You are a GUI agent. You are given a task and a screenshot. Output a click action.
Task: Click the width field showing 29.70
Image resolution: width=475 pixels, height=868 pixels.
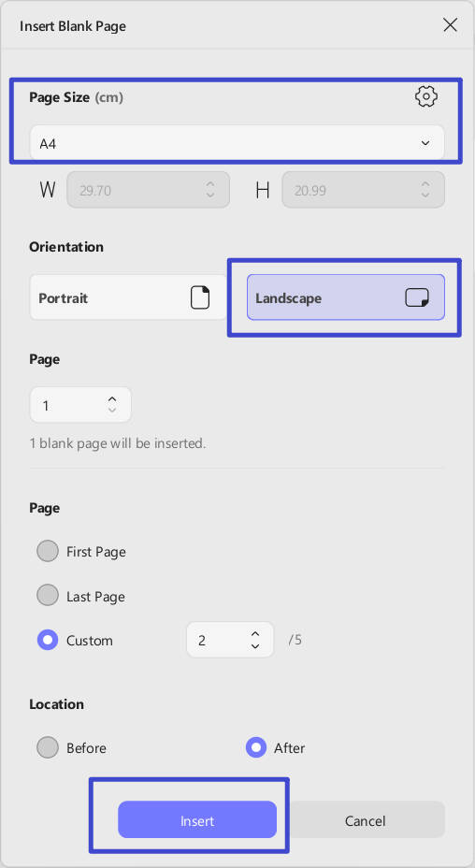(x=149, y=190)
